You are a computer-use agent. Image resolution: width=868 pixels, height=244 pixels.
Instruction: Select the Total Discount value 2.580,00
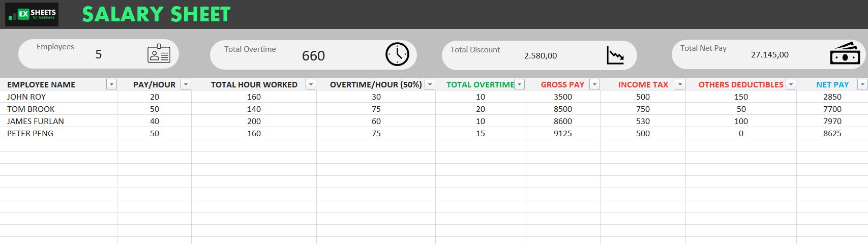pyautogui.click(x=541, y=56)
